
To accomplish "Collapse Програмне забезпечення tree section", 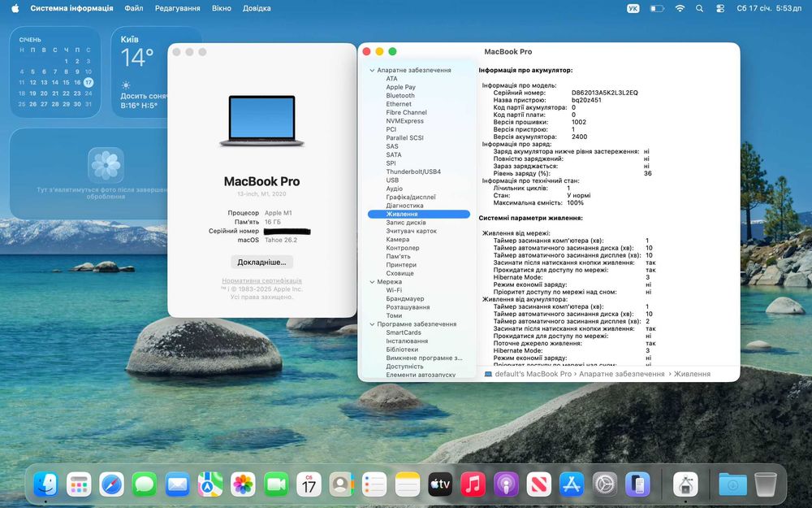I will [372, 324].
